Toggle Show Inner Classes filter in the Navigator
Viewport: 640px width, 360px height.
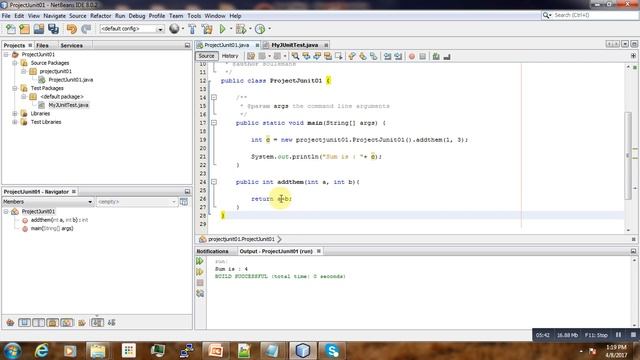point(67,323)
